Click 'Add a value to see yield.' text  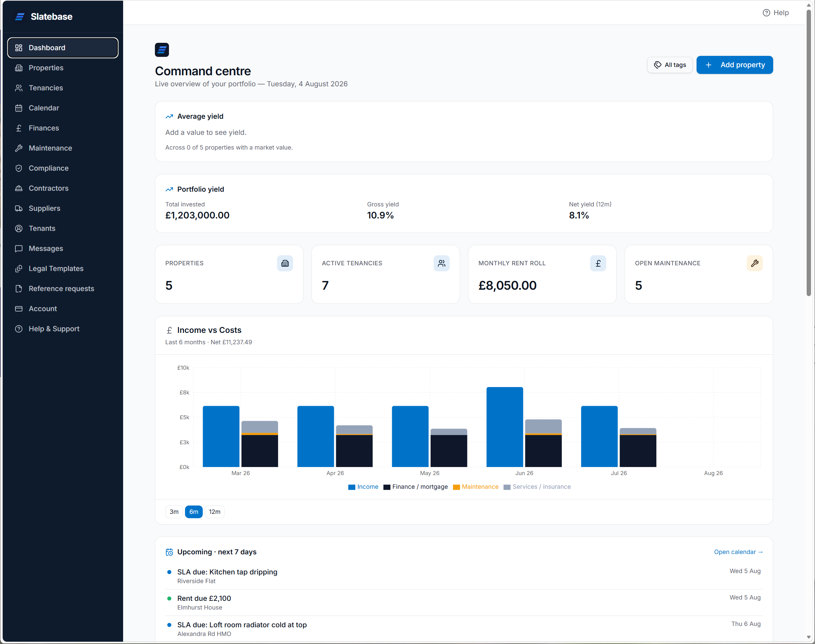(x=205, y=132)
